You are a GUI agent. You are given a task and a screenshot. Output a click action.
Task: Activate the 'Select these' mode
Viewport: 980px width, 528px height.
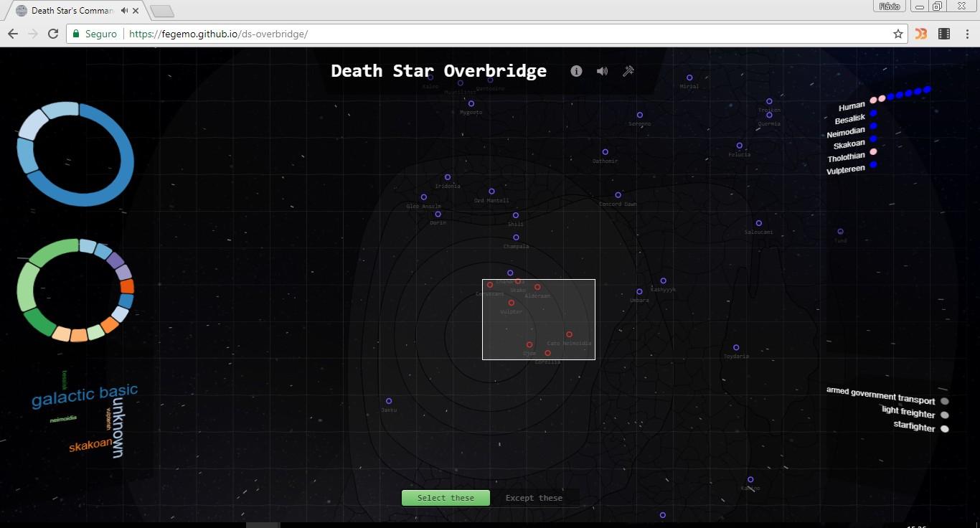446,498
